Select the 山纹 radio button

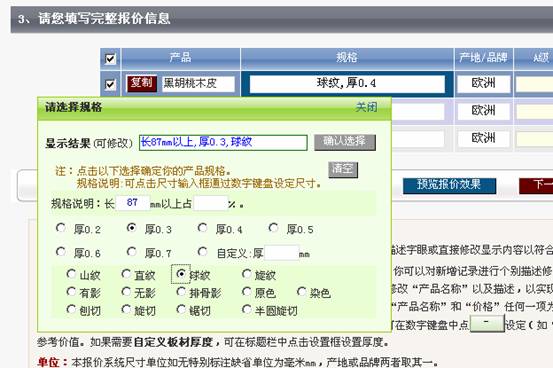click(x=71, y=273)
